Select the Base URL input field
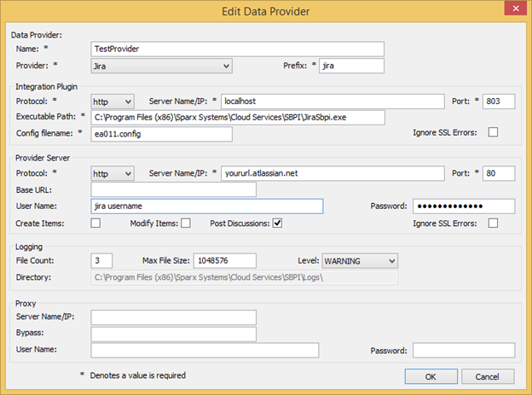 [173, 189]
